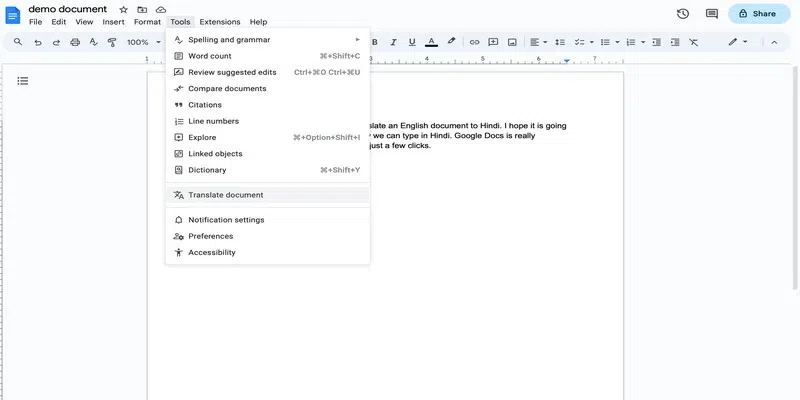The image size is (800, 400).
Task: Click line and paragraph spacing icon
Action: 560,42
